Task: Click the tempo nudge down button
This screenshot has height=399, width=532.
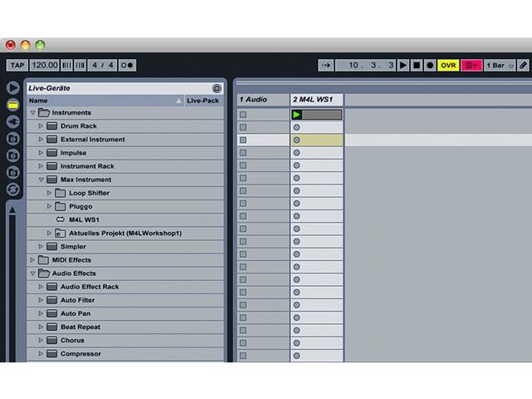Action: (66, 65)
